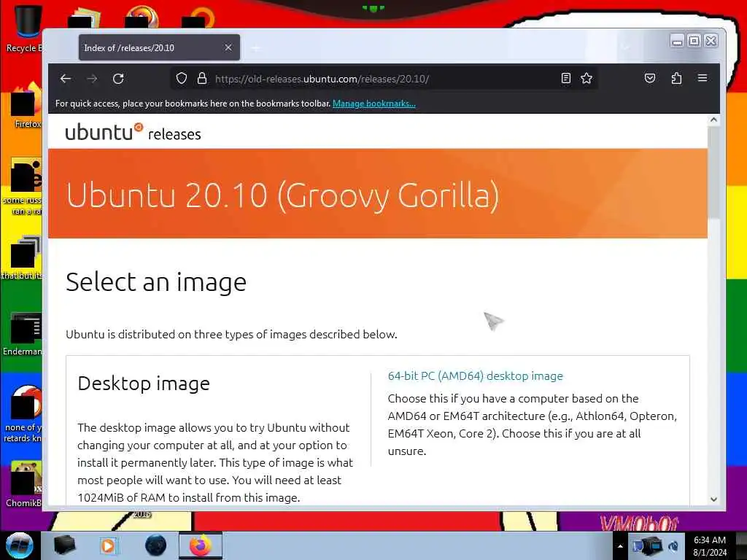Open the Manage bookmarks link
747x560 pixels.
(374, 104)
